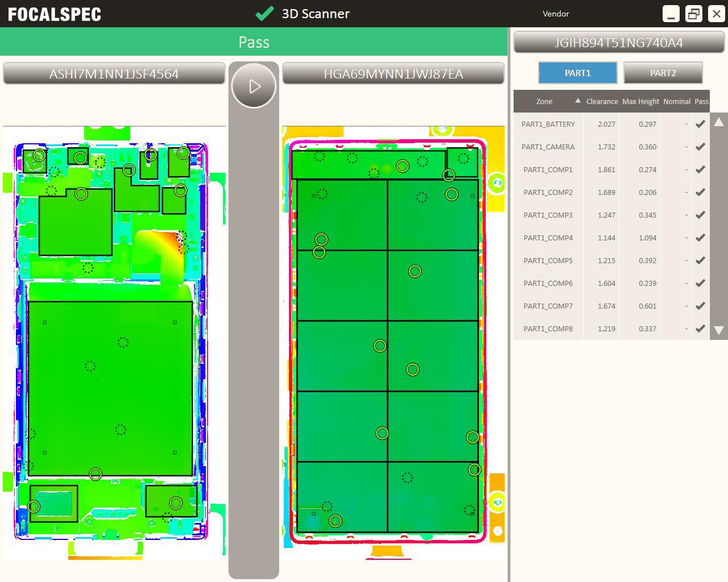Click the JGIH894T51NG740A4 header button
Image resolution: width=728 pixels, height=582 pixels.
pos(619,43)
